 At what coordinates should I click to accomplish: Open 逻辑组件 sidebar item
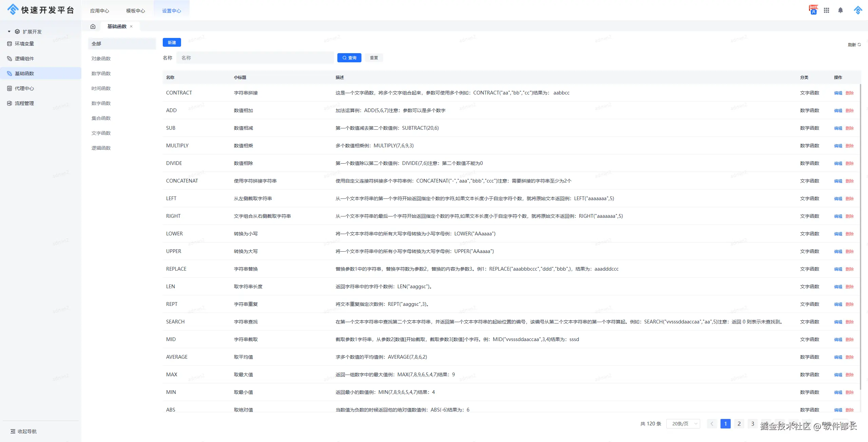point(24,59)
